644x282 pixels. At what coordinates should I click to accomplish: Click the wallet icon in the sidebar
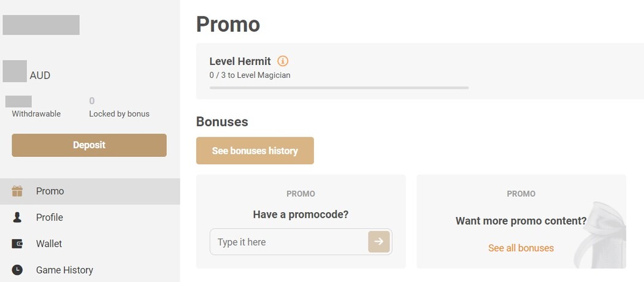17,244
